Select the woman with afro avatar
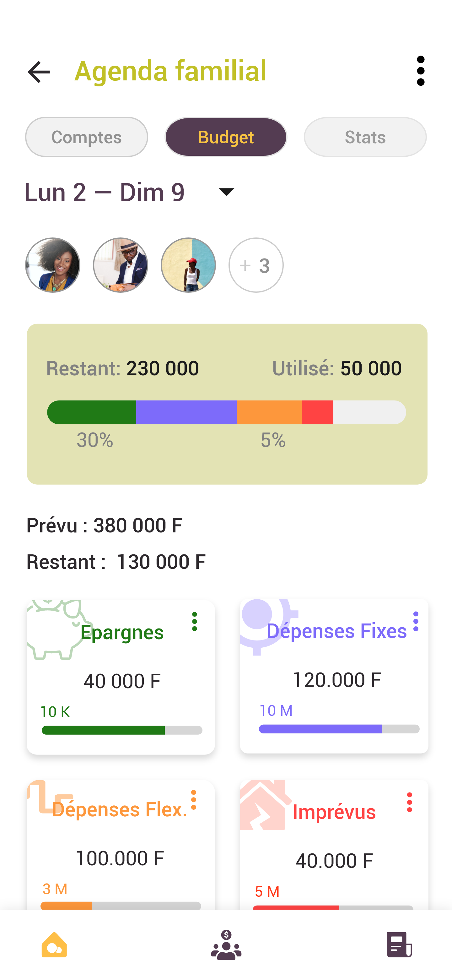The width and height of the screenshot is (452, 980). click(x=53, y=265)
